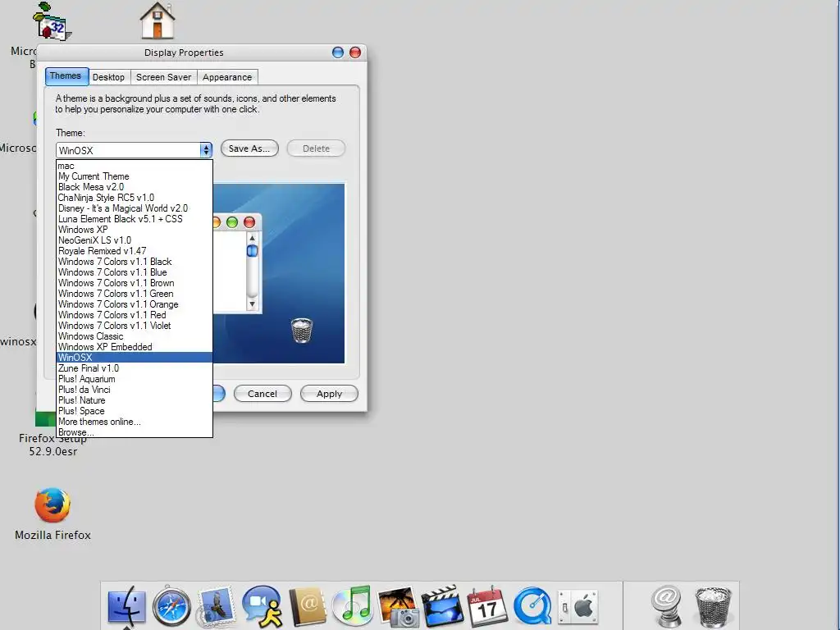Click the Save As... button

pyautogui.click(x=249, y=148)
